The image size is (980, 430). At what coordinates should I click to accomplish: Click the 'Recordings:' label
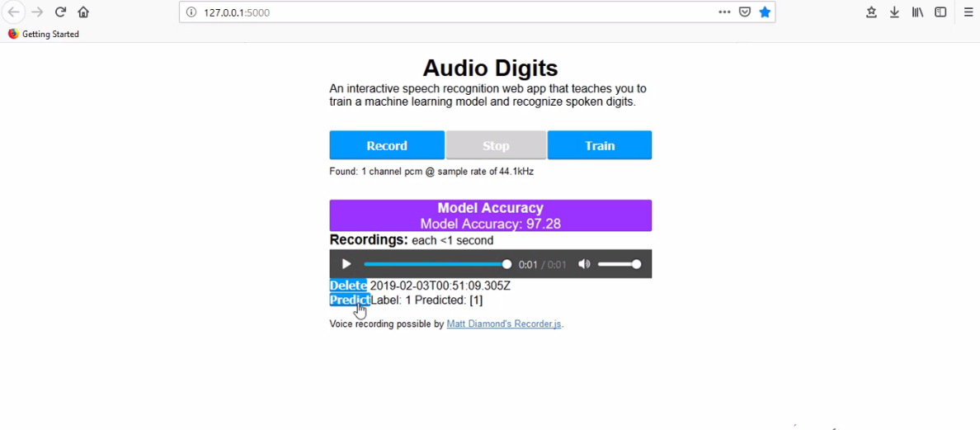coord(369,240)
